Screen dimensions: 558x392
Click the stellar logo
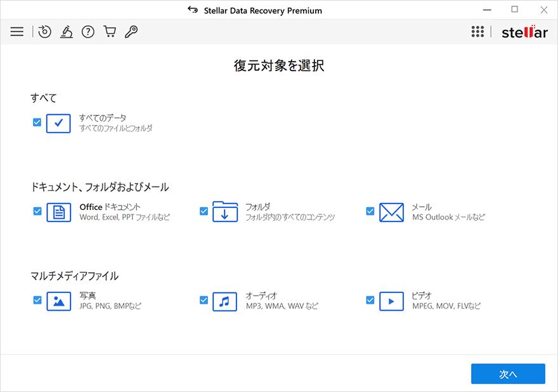pos(524,32)
